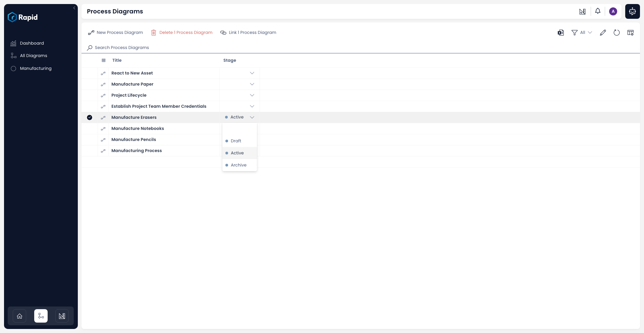Open the table settings icon
644x333 pixels.
point(630,32)
